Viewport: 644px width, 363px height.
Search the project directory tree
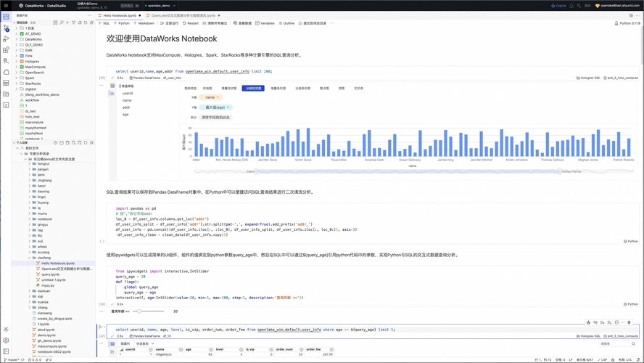tap(62, 23)
